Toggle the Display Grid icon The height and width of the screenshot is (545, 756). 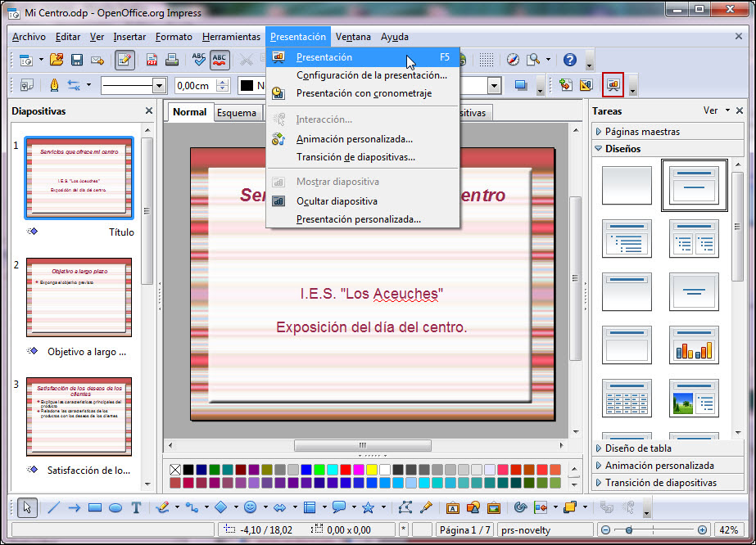click(486, 61)
